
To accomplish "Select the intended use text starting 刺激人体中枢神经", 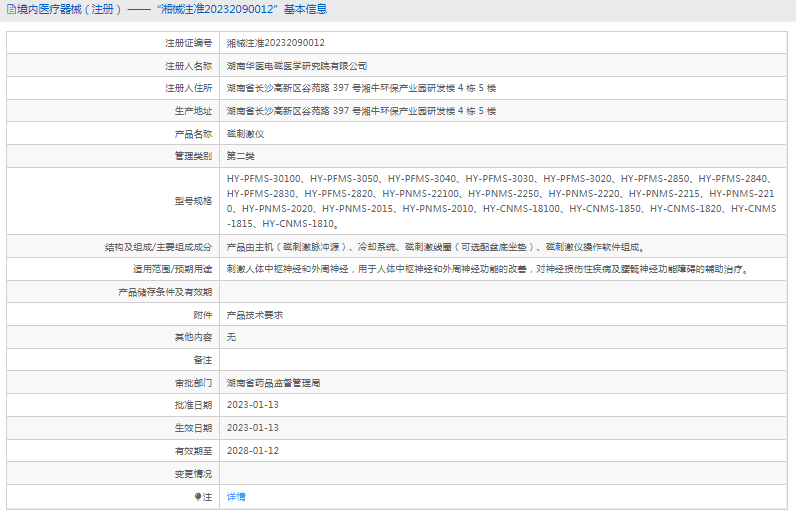I will point(488,269).
